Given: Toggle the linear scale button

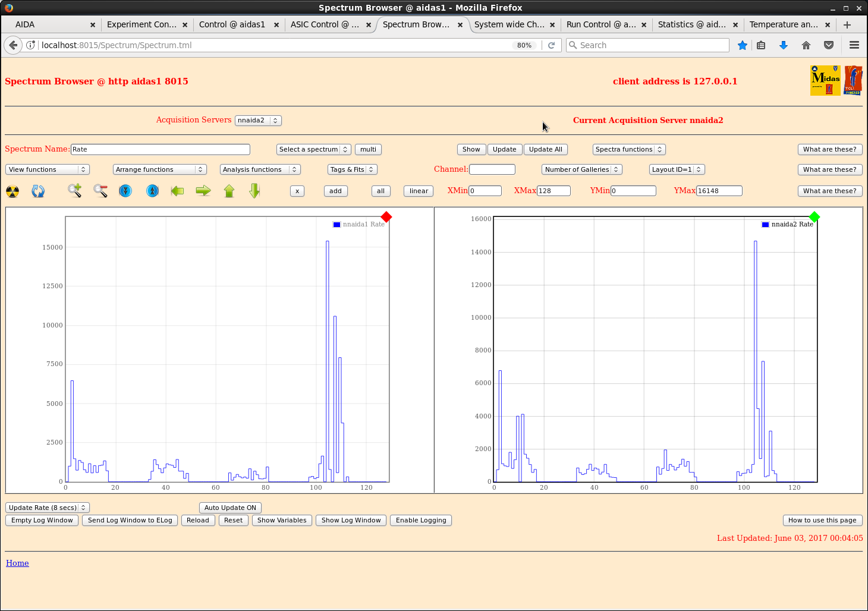Looking at the screenshot, I should pyautogui.click(x=419, y=191).
